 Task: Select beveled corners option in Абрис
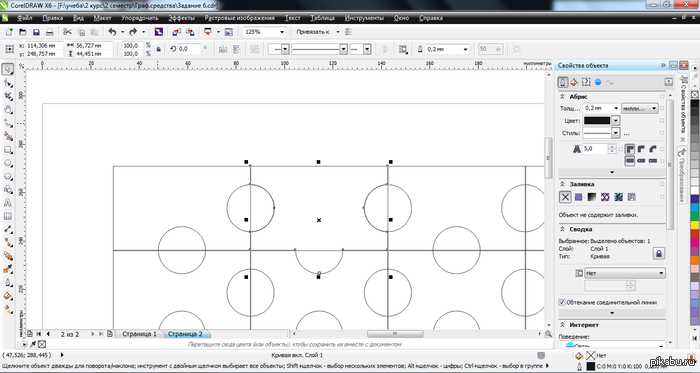pos(653,149)
